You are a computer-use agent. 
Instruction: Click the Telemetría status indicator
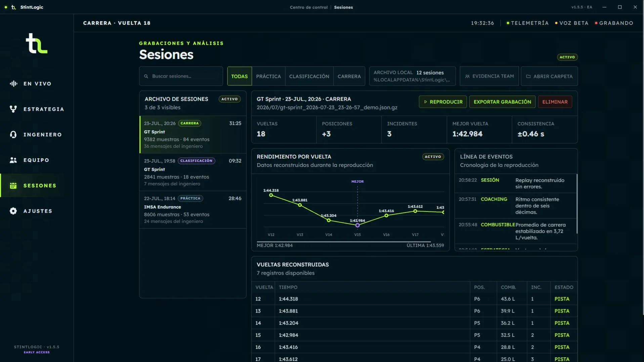[x=527, y=23]
